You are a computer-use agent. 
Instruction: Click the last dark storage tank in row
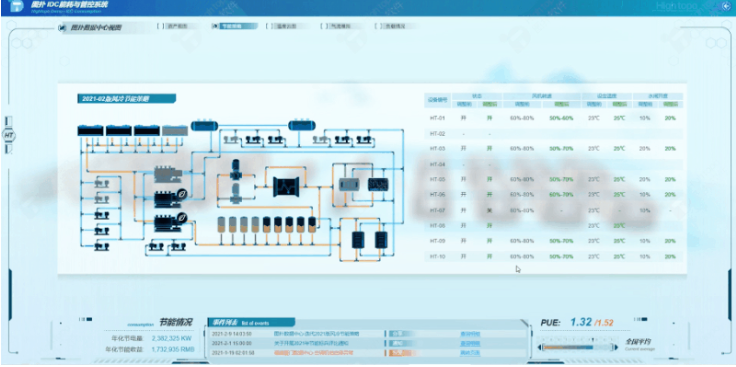[x=312, y=225]
